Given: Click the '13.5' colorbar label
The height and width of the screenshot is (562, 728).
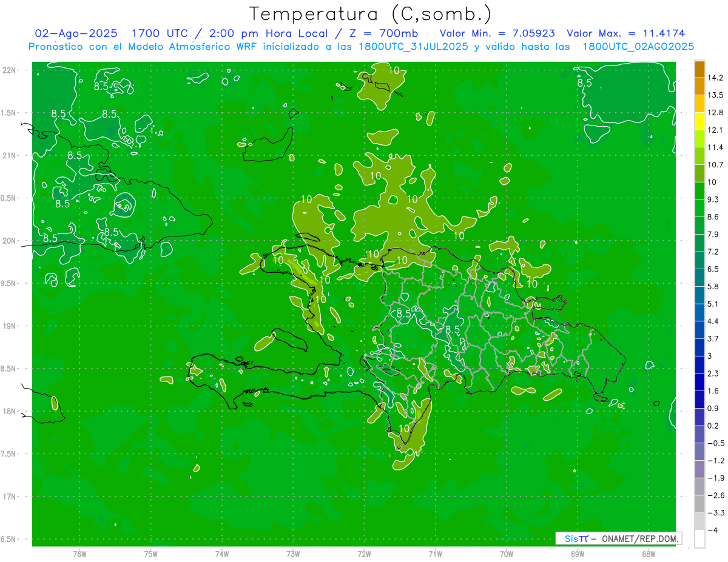Looking at the screenshot, I should click(716, 95).
